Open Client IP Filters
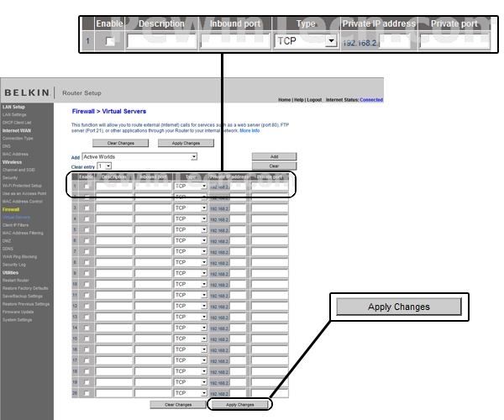 tap(15, 225)
